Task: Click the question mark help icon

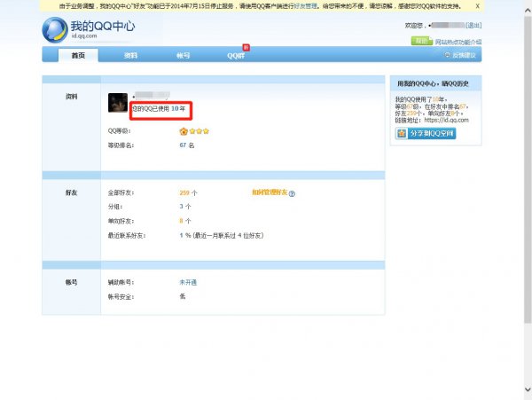Action: [292, 193]
